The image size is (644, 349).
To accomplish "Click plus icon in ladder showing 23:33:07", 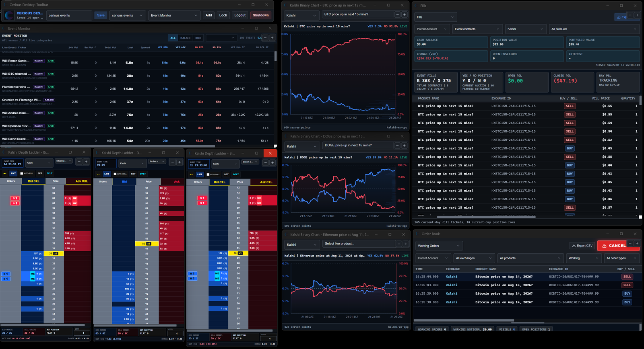I will coord(86,162).
